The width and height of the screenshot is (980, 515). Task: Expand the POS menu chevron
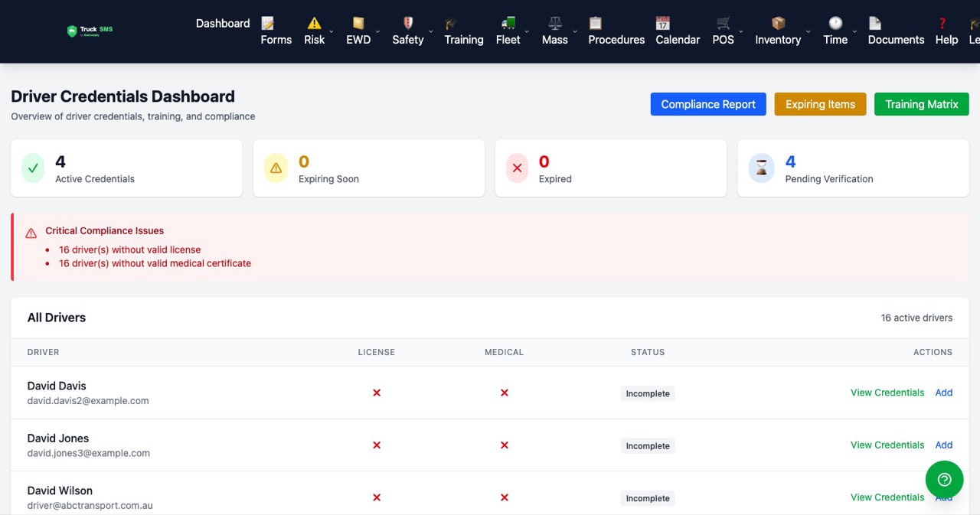click(x=741, y=31)
